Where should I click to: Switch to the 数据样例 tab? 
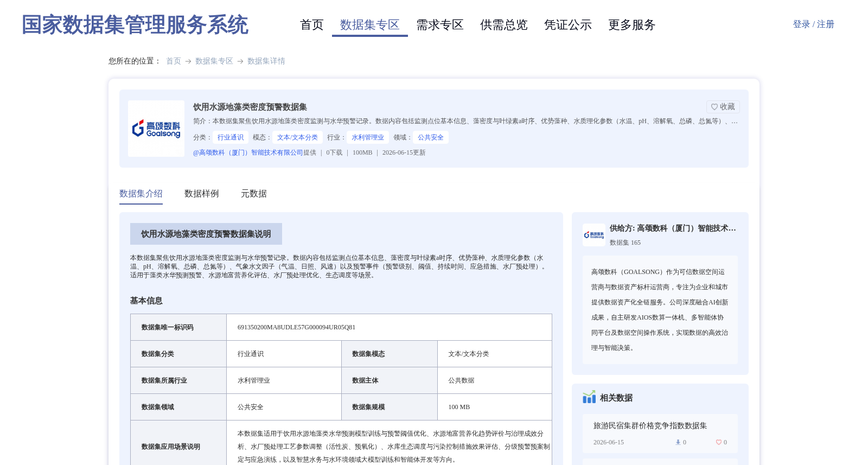202,194
